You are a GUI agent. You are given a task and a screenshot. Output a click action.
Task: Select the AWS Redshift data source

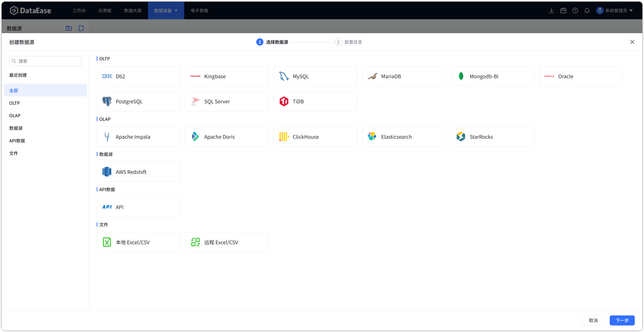click(x=138, y=172)
